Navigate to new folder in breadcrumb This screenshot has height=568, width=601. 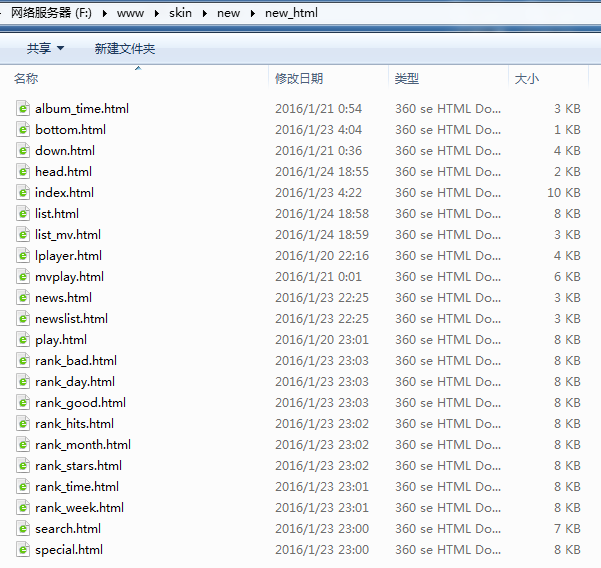[x=228, y=13]
